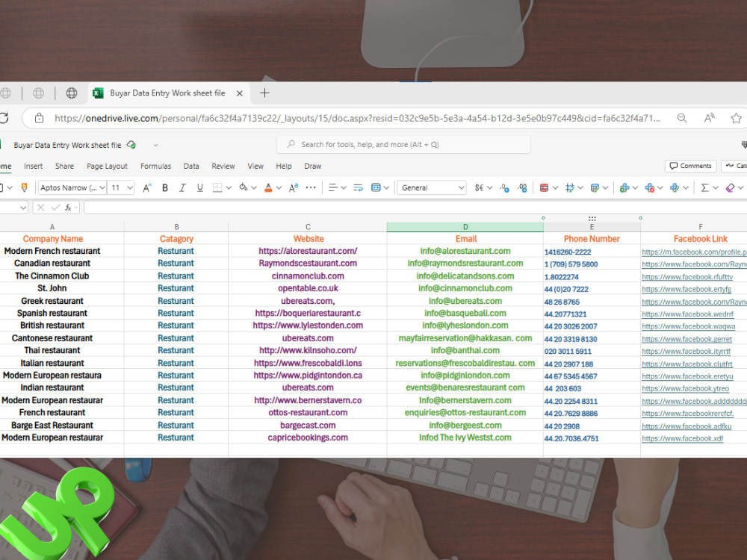Viewport: 747px width, 560px height.
Task: Click the format cells icon
Action: pos(675,187)
